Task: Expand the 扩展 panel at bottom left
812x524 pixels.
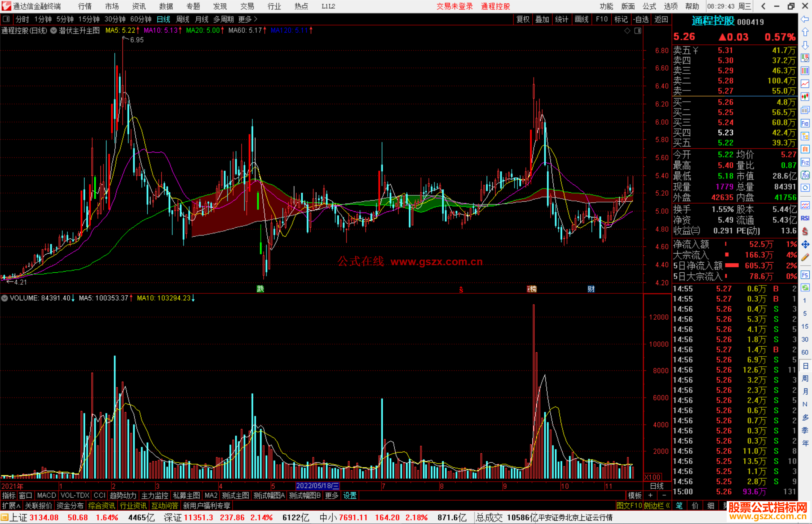Action: pyautogui.click(x=11, y=506)
